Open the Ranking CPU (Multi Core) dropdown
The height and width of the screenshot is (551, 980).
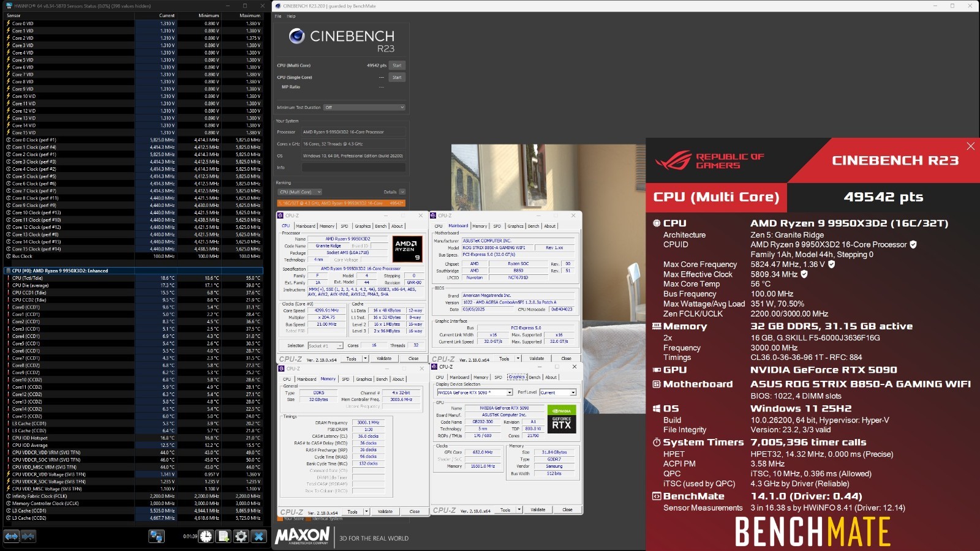(x=300, y=192)
